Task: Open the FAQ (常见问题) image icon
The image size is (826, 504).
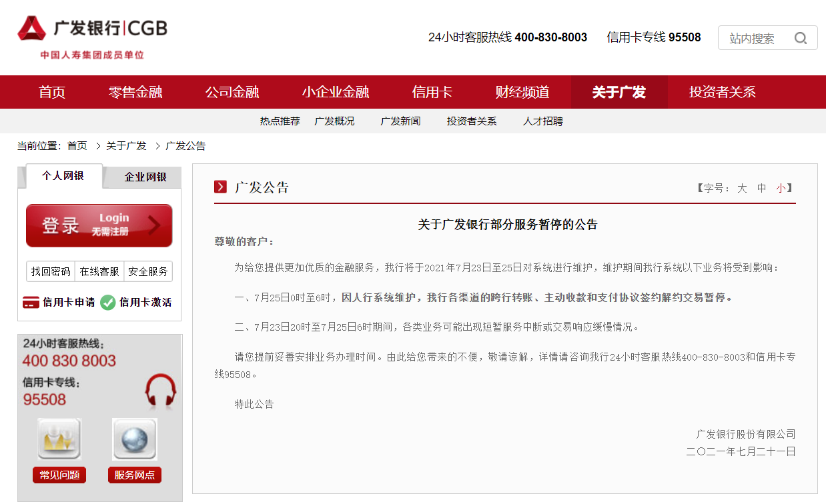Action: [x=59, y=439]
